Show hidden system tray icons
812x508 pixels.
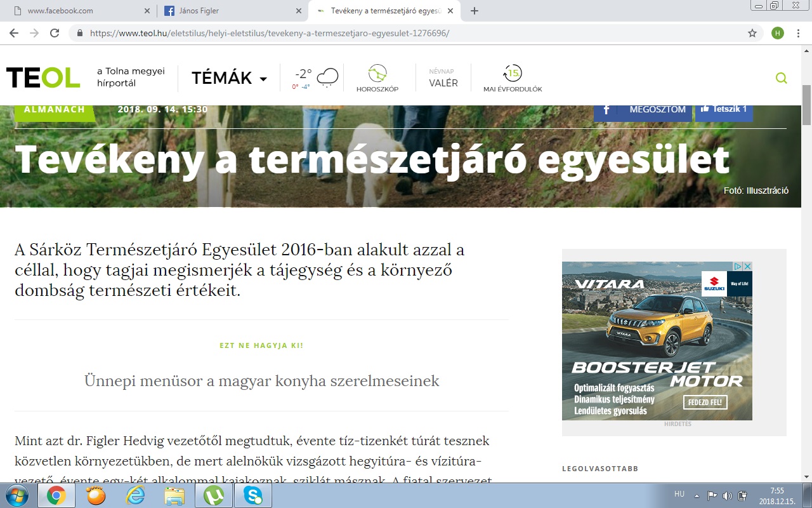(x=697, y=495)
